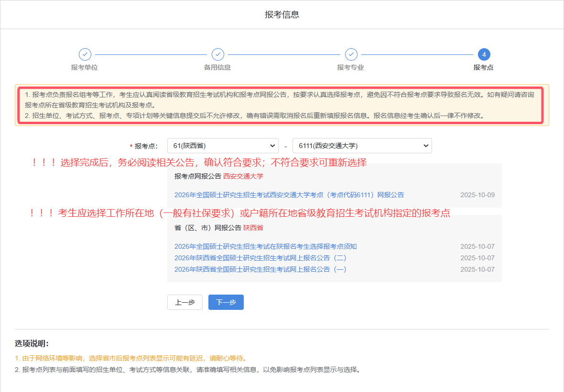The width and height of the screenshot is (564, 392).
Task: Open the 61(陕西省) province dropdown
Action: point(223,146)
